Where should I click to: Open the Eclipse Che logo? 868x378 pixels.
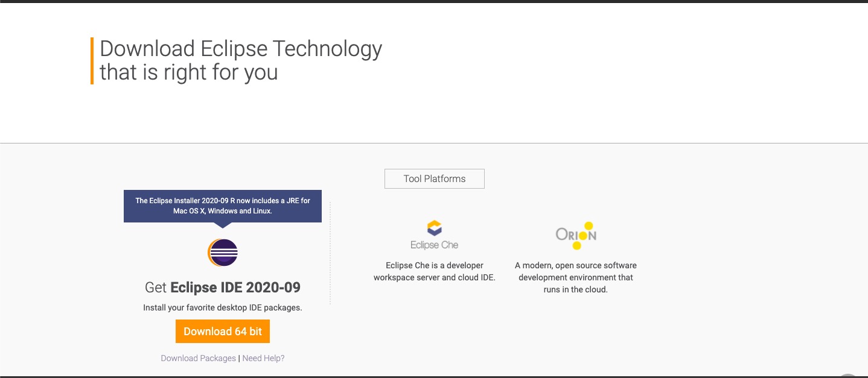[435, 236]
